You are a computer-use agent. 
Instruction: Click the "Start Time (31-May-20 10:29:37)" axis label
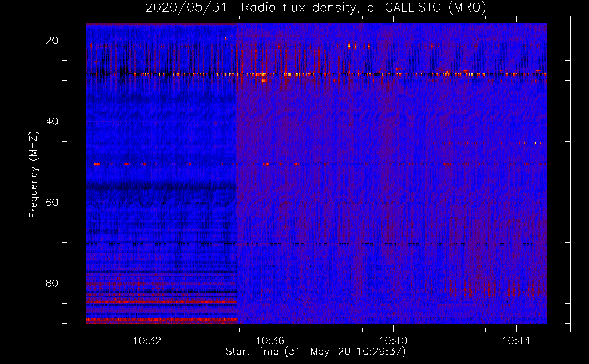[x=316, y=352]
